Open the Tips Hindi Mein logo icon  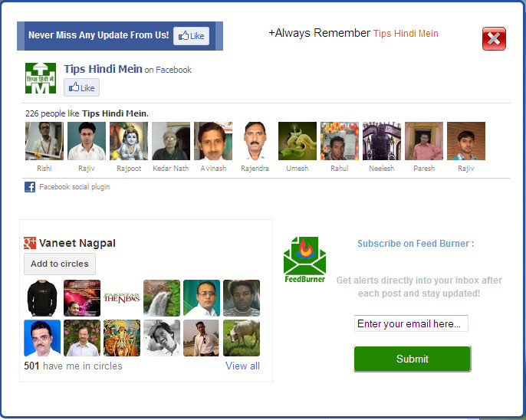41,78
